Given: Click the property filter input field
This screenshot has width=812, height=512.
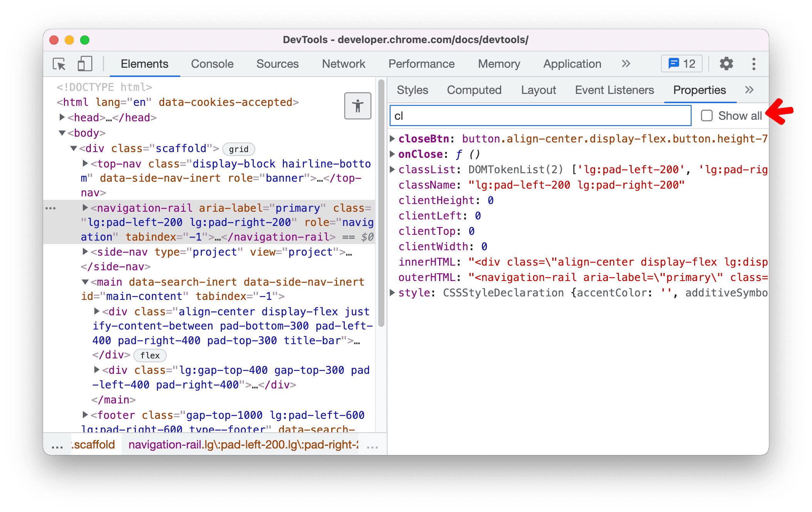Looking at the screenshot, I should coord(539,115).
